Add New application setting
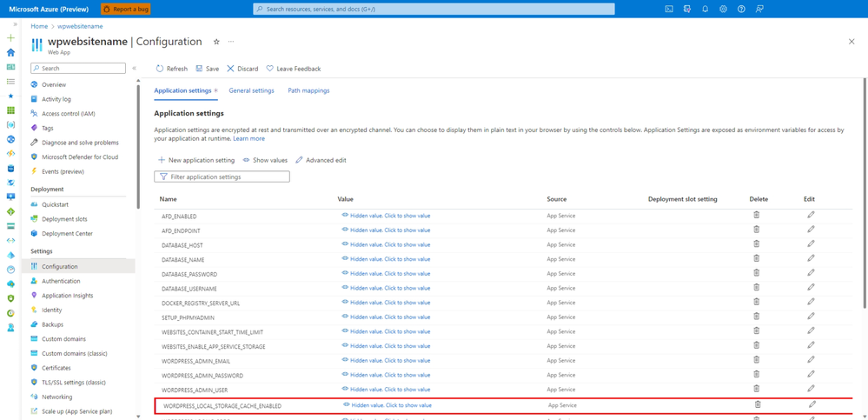The width and height of the screenshot is (868, 420). (196, 160)
